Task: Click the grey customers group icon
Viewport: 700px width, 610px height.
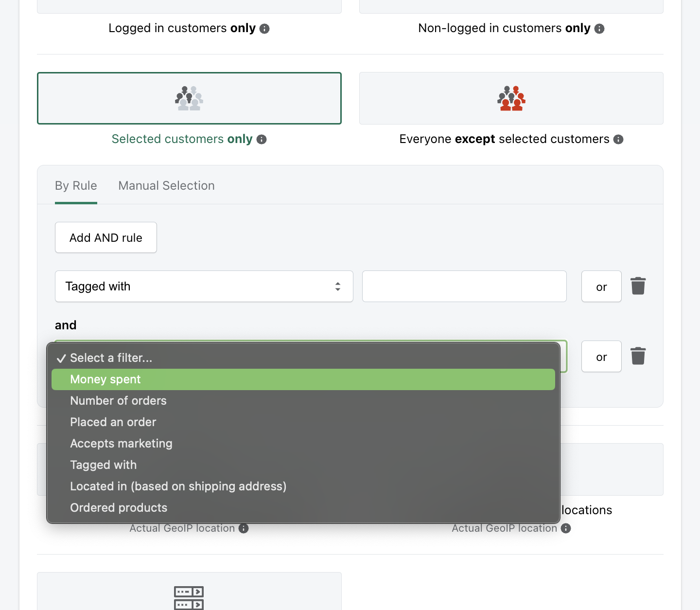Action: coord(189,98)
